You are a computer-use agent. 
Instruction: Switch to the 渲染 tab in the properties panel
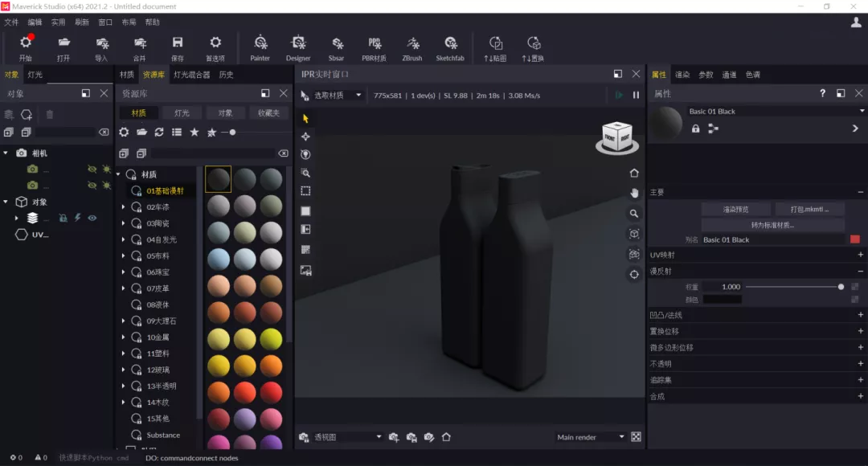pos(682,75)
